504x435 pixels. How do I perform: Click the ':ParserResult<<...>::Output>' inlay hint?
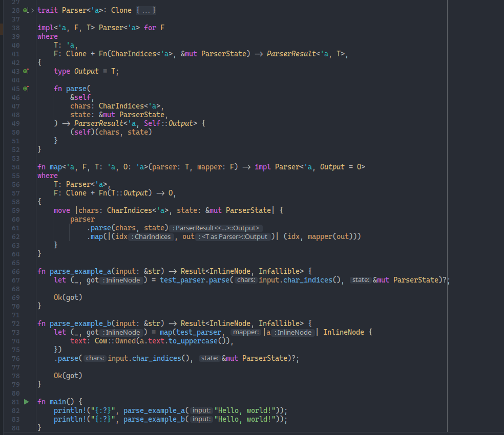215,228
